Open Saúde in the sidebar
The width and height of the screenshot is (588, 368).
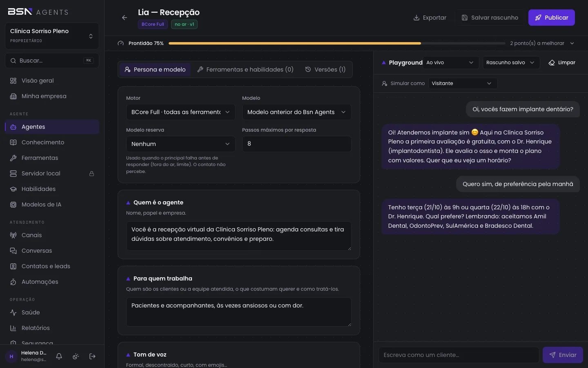[52, 312]
